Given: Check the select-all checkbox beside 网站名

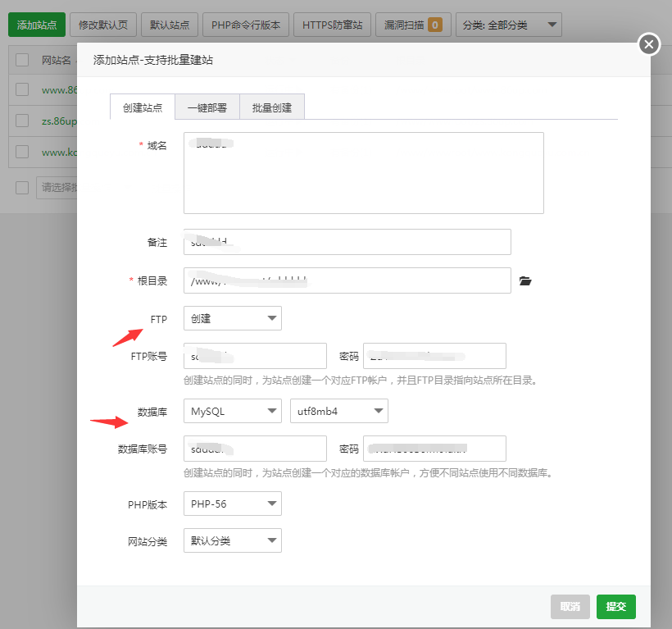Looking at the screenshot, I should pyautogui.click(x=22, y=60).
